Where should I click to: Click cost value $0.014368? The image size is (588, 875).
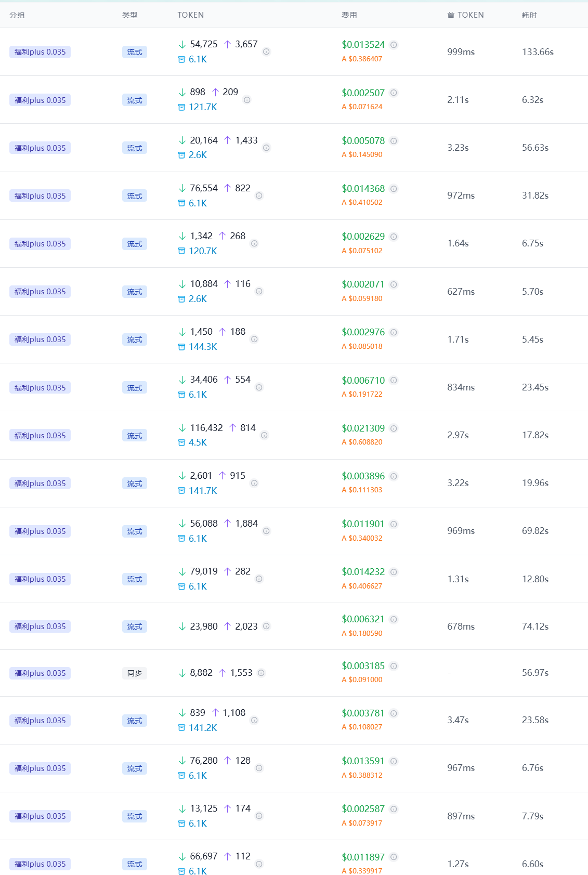[x=363, y=189]
